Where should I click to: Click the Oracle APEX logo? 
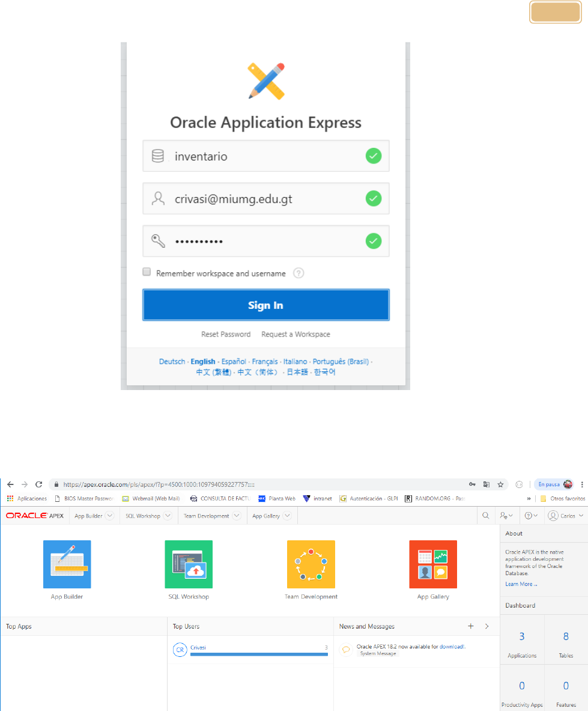(x=35, y=516)
